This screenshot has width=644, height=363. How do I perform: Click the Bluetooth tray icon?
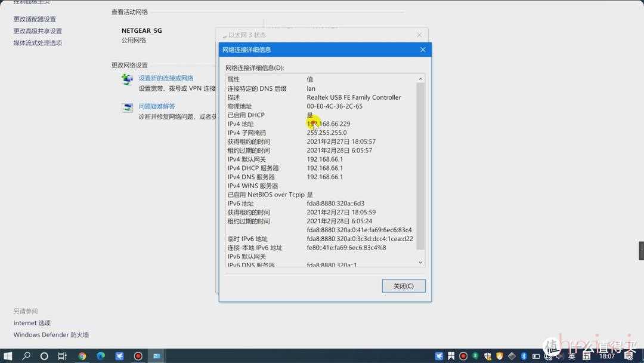524,356
